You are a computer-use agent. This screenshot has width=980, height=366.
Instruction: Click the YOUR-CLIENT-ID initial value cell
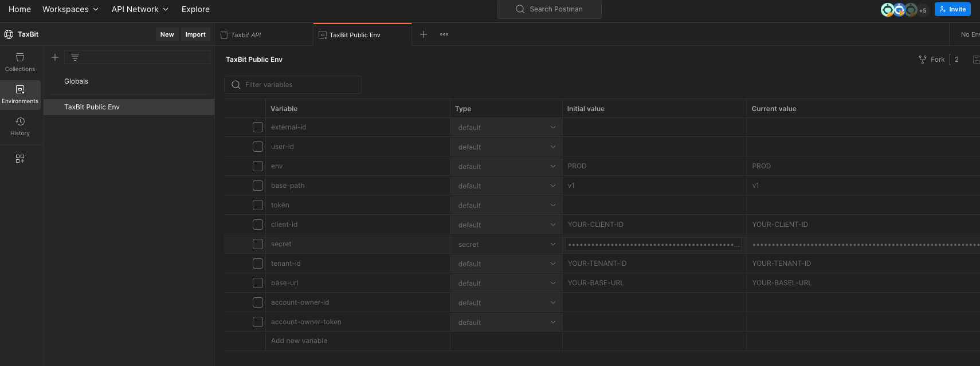(x=654, y=225)
